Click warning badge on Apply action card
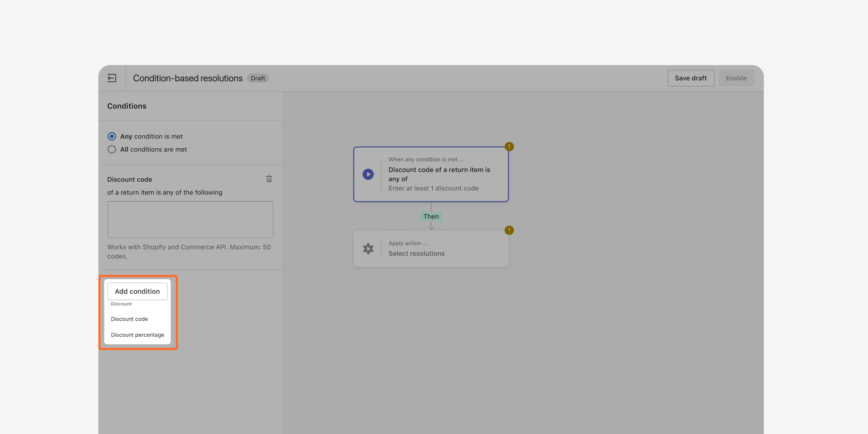868x434 pixels. (509, 230)
